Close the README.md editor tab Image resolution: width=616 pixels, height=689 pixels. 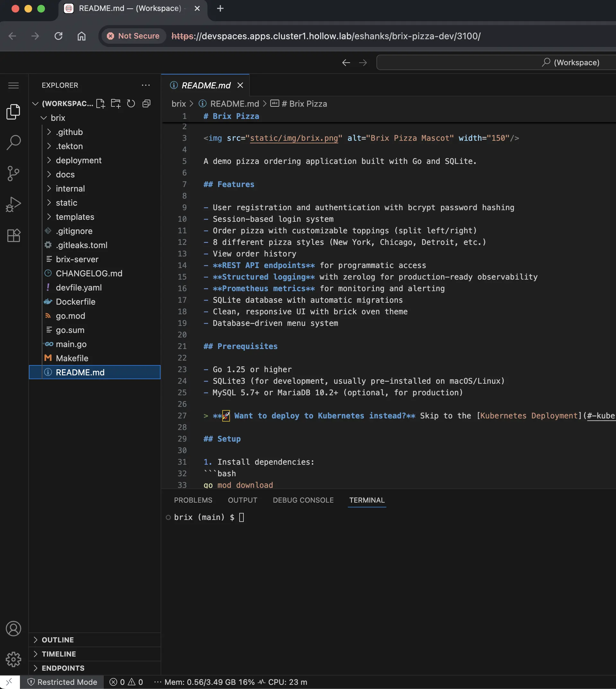240,85
